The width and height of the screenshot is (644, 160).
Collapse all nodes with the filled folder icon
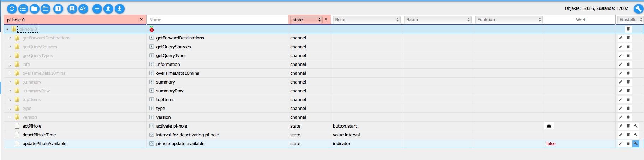click(x=34, y=9)
